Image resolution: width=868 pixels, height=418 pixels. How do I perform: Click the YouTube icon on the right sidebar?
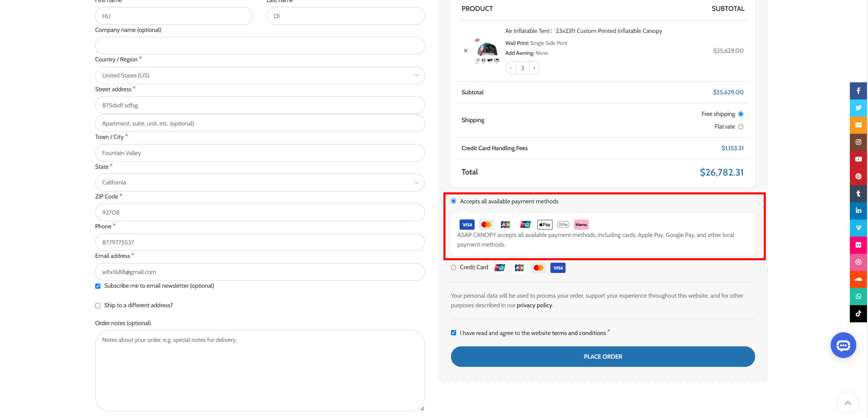point(858,159)
